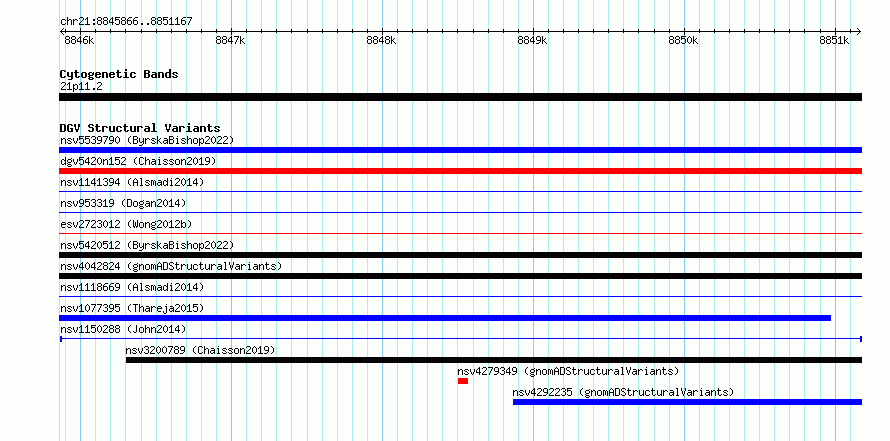Image resolution: width=890 pixels, height=441 pixels.
Task: Click the nsv5539790 (ByrskaBishop2022) label
Action: 147,140
